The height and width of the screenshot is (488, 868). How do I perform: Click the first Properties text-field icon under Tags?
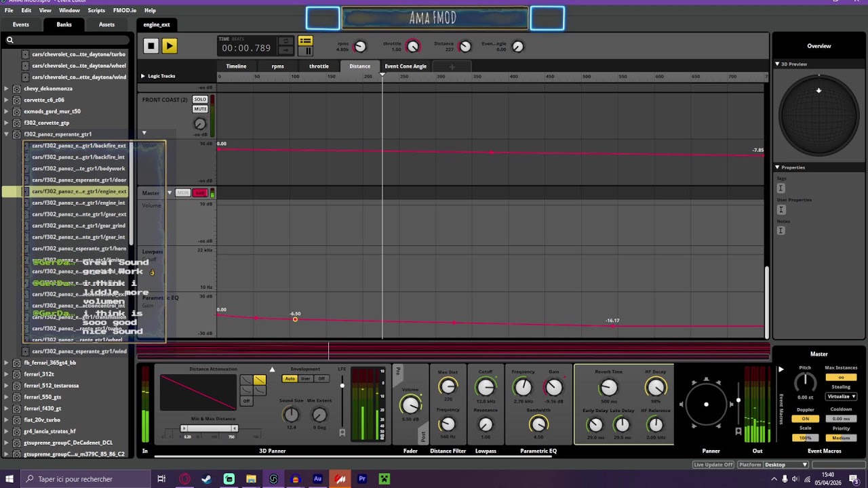pos(781,188)
